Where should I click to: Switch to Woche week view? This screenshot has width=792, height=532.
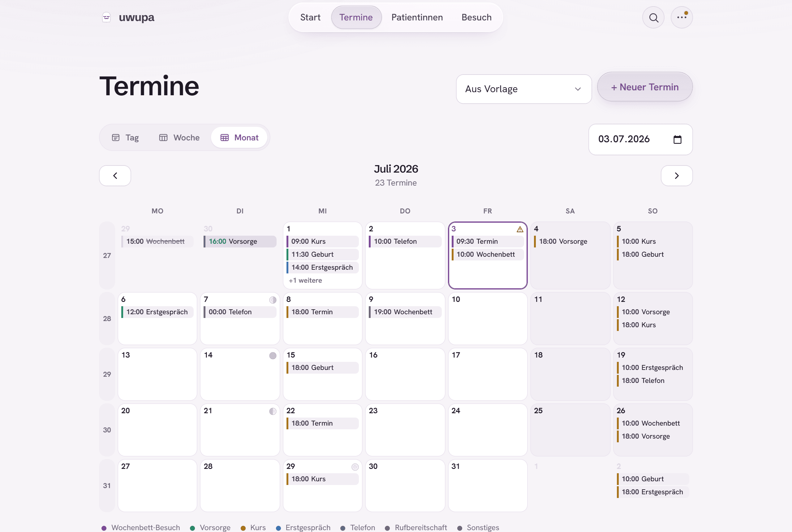(x=179, y=138)
